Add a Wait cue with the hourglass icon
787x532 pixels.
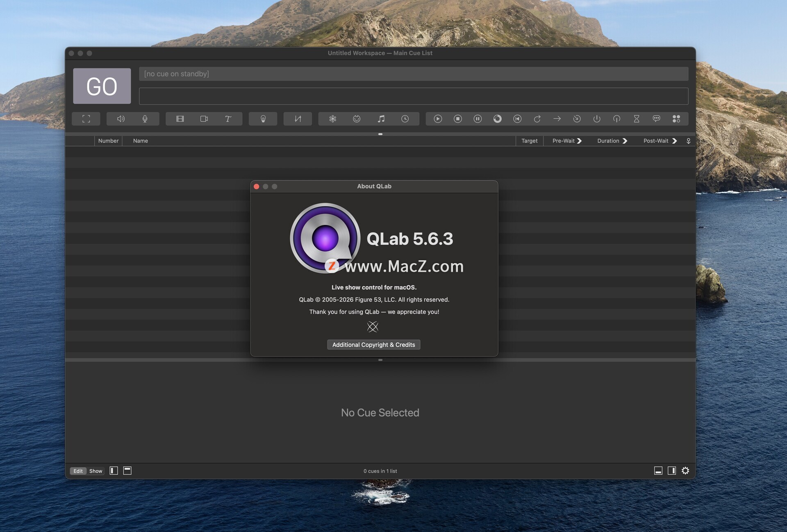[637, 119]
